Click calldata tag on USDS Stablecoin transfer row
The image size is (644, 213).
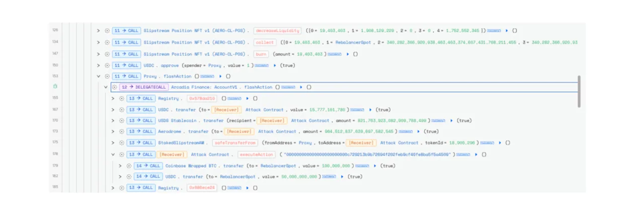coord(438,120)
